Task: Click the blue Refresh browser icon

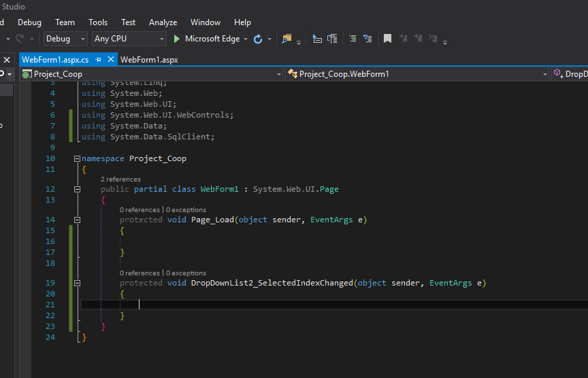Action: pos(258,39)
